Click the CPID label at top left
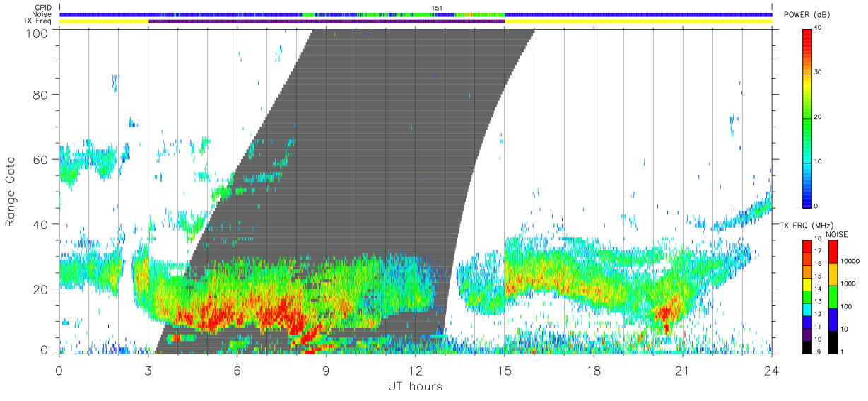Viewport: 868px width, 401px height. 43,8
